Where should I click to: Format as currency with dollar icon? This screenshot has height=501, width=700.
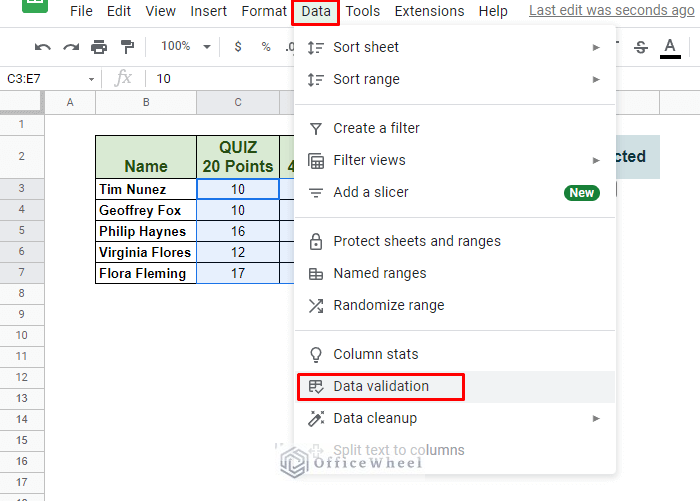tap(238, 46)
